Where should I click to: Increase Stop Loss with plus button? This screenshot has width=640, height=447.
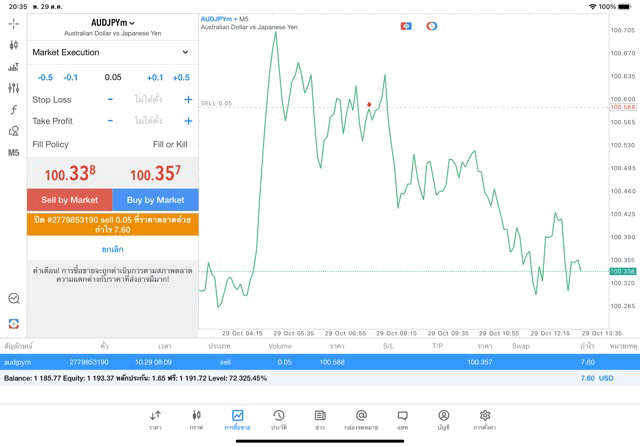(188, 100)
